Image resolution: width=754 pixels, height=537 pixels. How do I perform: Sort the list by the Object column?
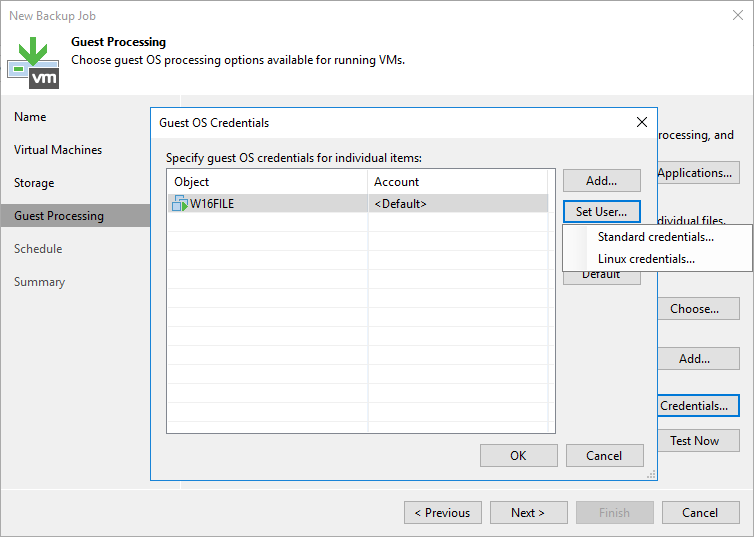pos(267,182)
